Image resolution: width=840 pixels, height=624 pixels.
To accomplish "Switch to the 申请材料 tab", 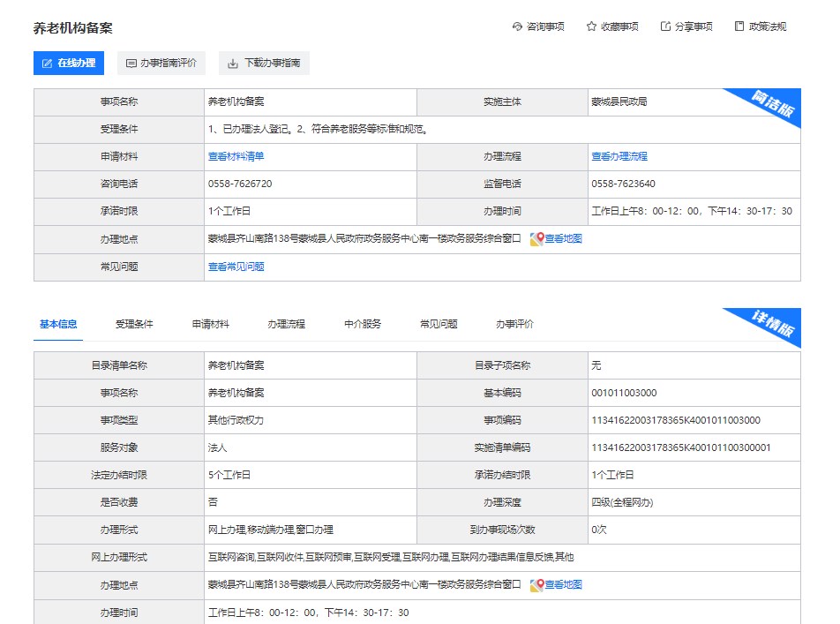I will (x=210, y=324).
